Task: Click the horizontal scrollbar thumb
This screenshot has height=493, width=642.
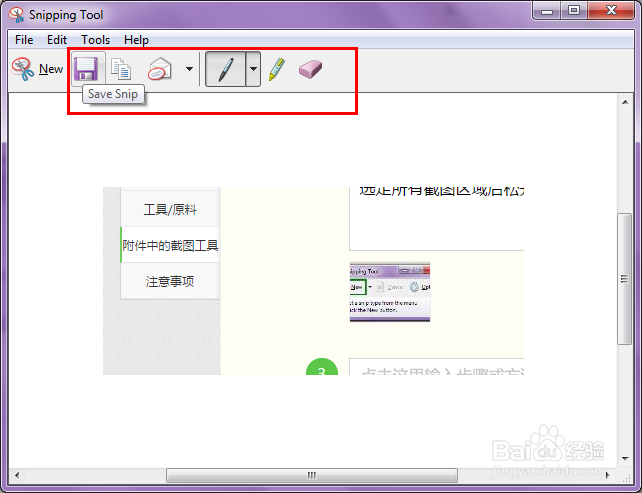Action: click(x=312, y=475)
